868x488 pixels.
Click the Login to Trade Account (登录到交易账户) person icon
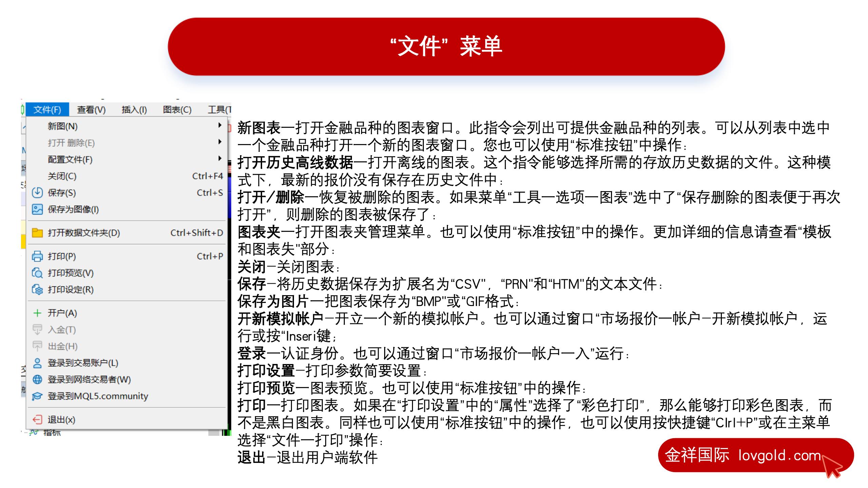(x=37, y=363)
